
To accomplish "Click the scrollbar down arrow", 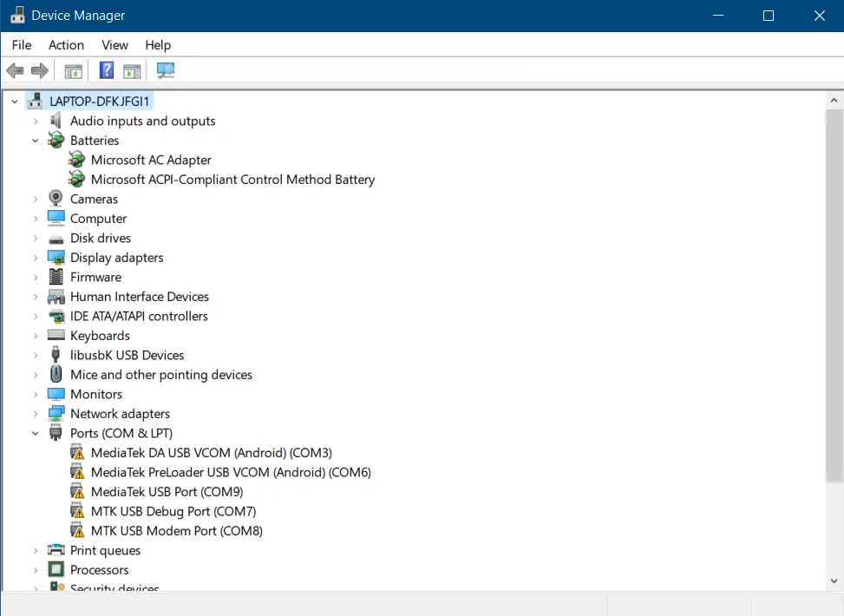I will 834,581.
